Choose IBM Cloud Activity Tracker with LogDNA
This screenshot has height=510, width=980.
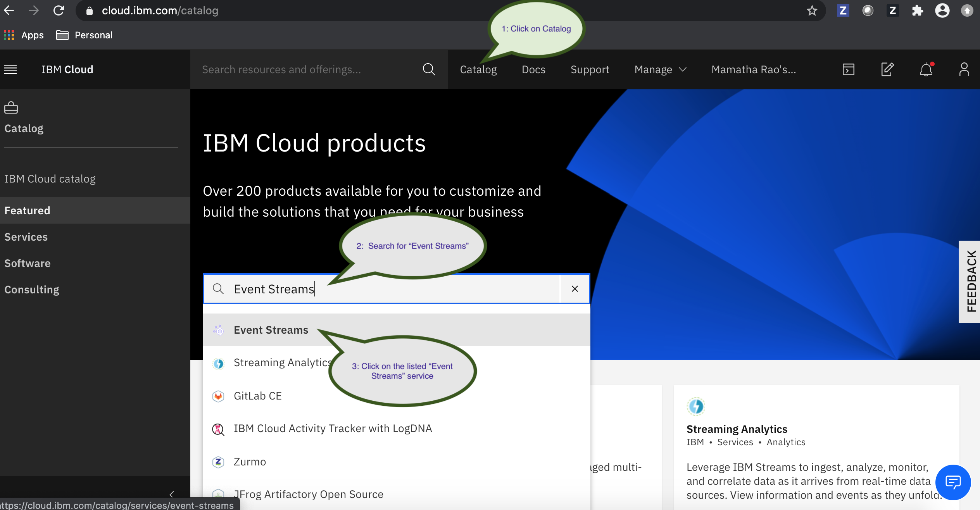(333, 428)
